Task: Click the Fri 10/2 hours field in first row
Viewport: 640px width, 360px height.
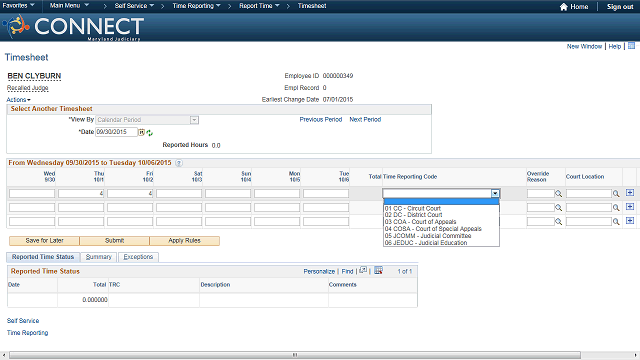Action: pyautogui.click(x=130, y=193)
